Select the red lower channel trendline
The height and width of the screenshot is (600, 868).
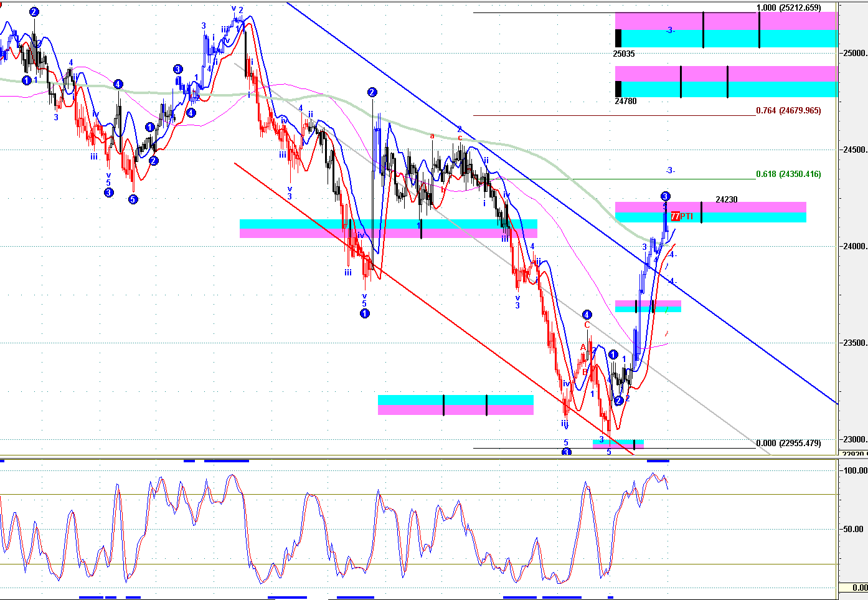[x=433, y=308]
